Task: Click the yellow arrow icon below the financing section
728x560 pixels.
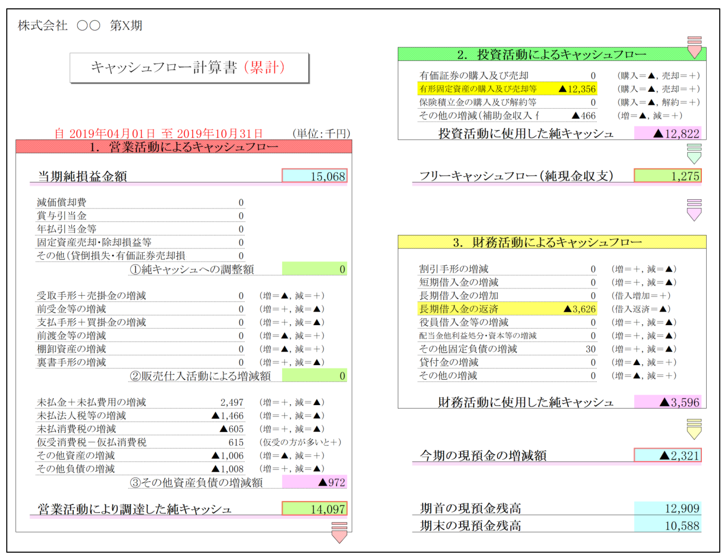Action: (694, 429)
